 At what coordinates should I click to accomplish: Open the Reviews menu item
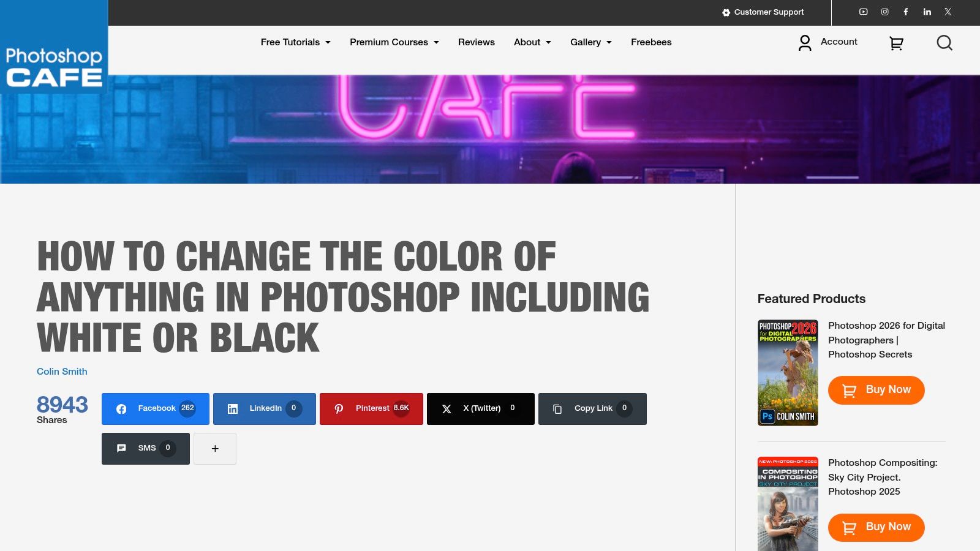(477, 42)
